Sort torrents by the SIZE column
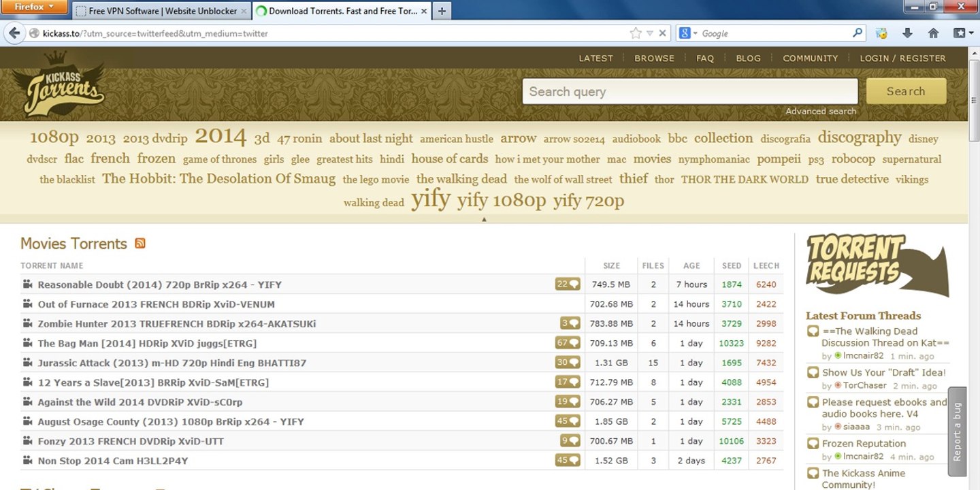The height and width of the screenshot is (490, 980). pos(611,265)
